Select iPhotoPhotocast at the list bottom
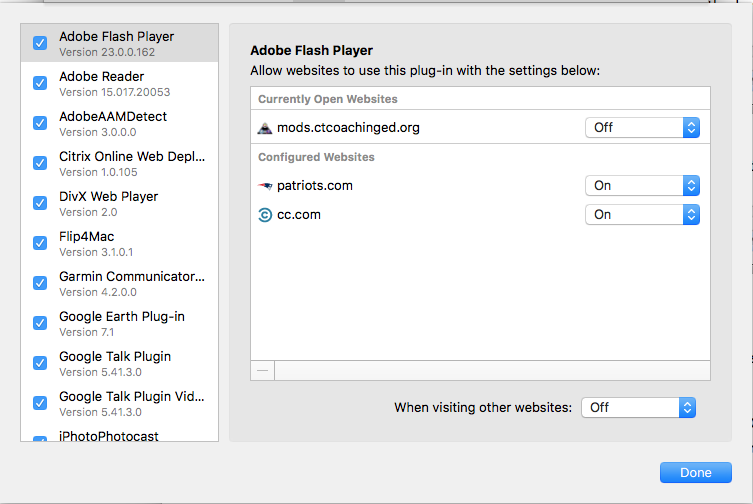 pos(120,434)
